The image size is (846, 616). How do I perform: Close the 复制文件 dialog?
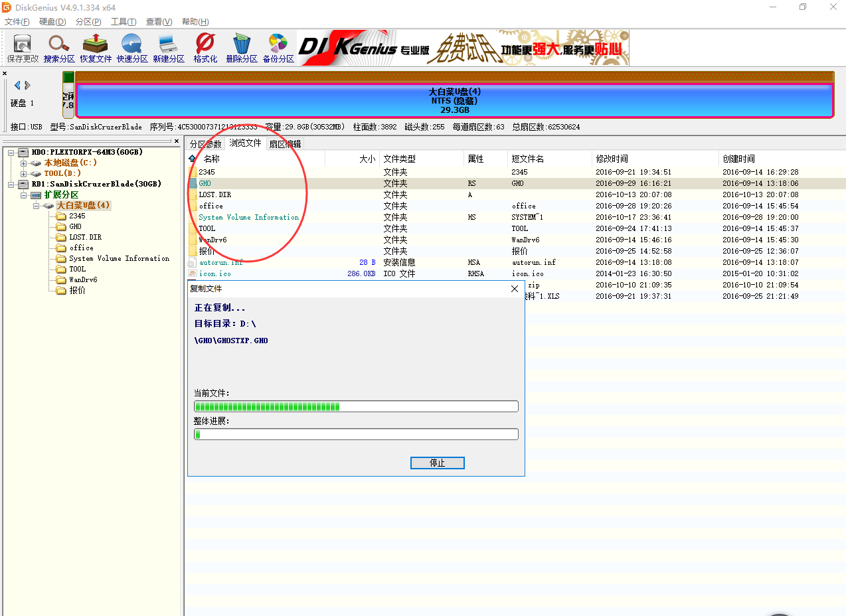coord(514,289)
